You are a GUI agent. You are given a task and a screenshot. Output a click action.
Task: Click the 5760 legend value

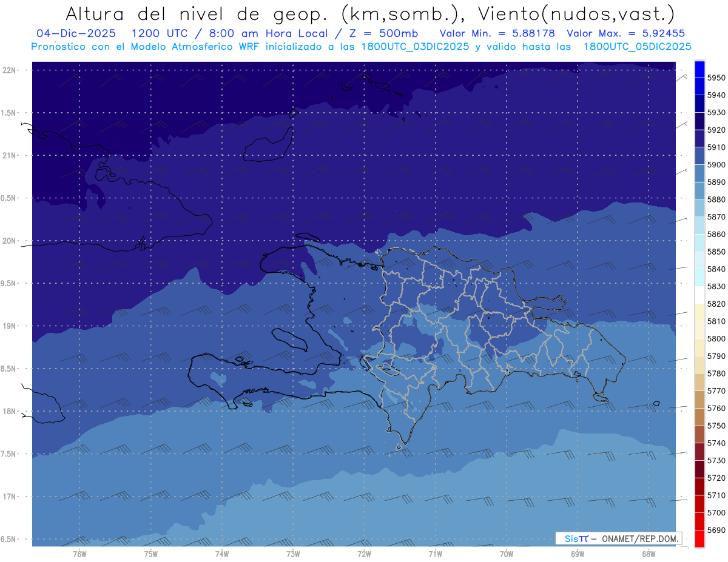click(716, 408)
